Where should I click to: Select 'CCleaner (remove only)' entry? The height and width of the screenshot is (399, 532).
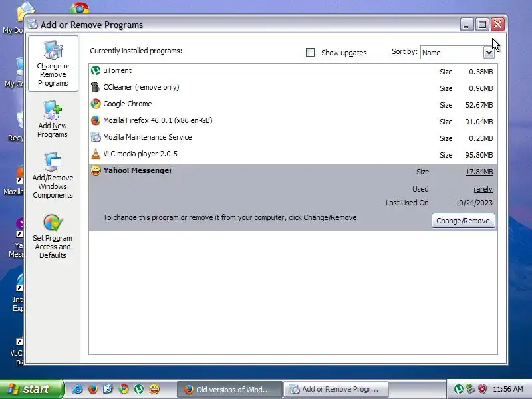point(141,87)
